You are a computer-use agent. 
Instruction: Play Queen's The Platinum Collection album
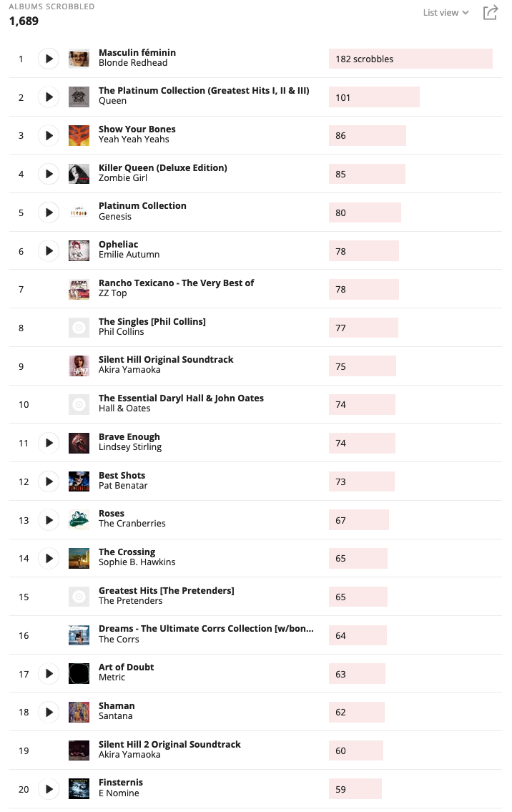tap(49, 97)
